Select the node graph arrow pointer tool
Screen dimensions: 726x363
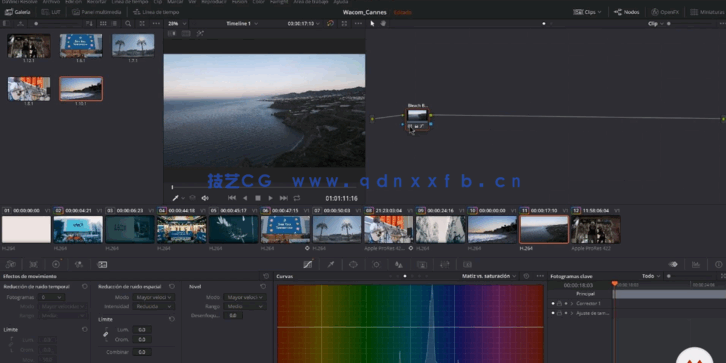[373, 23]
